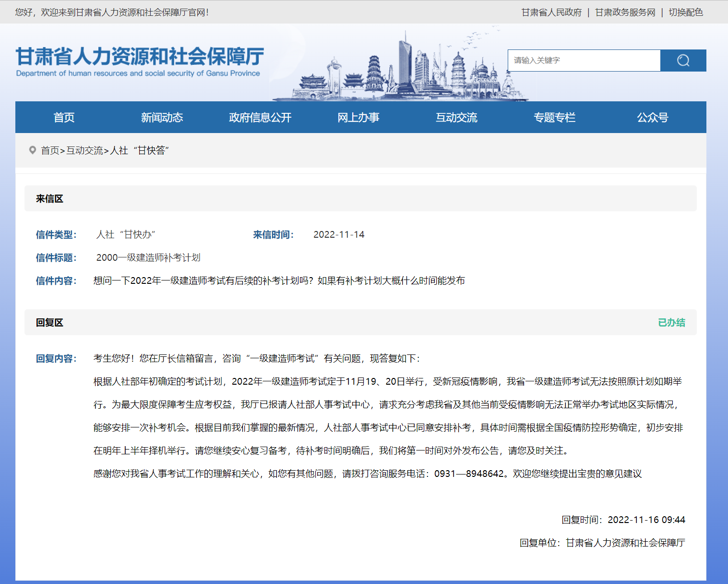Click the title 2000一级建造师补考计划

148,257
